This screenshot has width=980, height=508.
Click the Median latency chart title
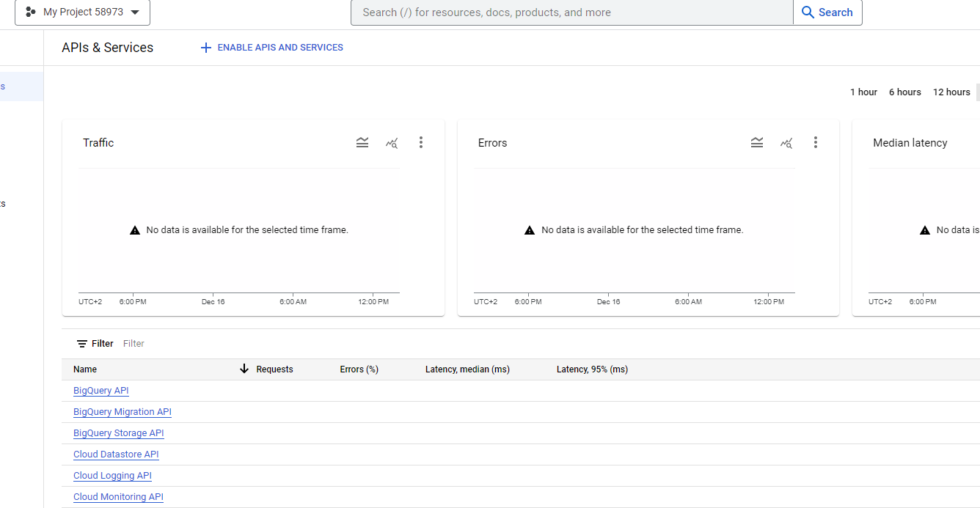click(910, 143)
